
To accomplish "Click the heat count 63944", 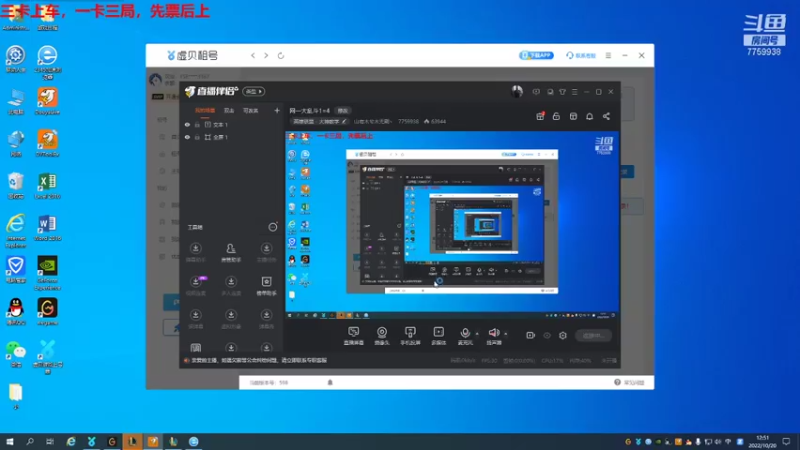I will [x=438, y=121].
